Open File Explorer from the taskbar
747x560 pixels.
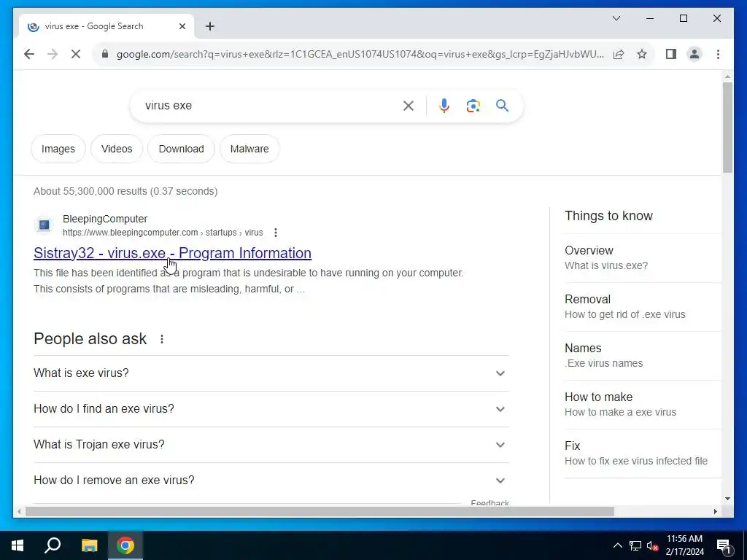click(89, 545)
